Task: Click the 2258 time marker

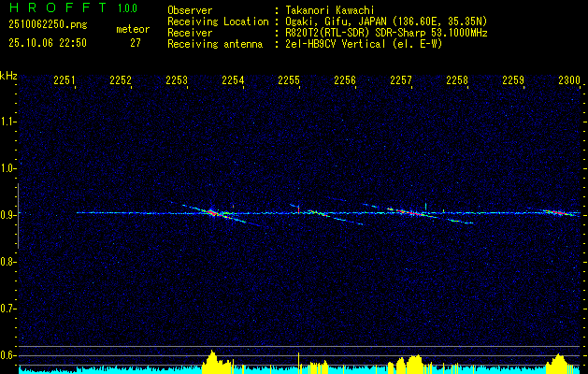Action: pos(457,80)
